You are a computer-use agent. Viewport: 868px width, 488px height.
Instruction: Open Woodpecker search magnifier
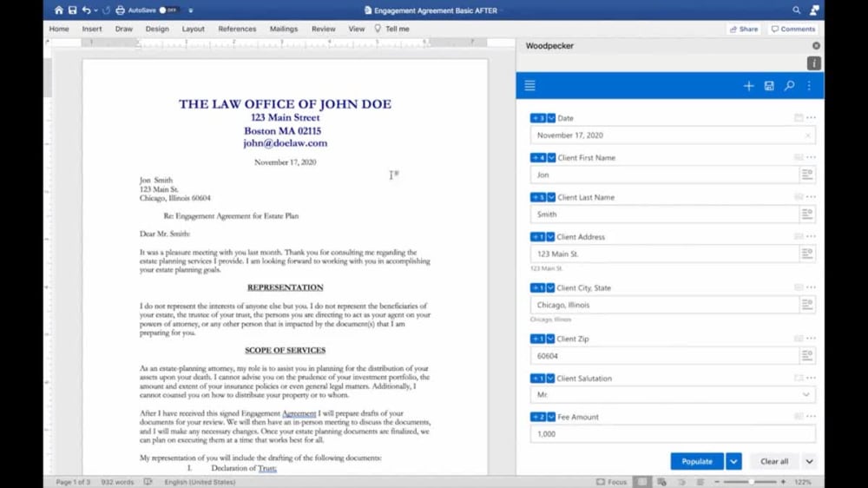pos(789,86)
